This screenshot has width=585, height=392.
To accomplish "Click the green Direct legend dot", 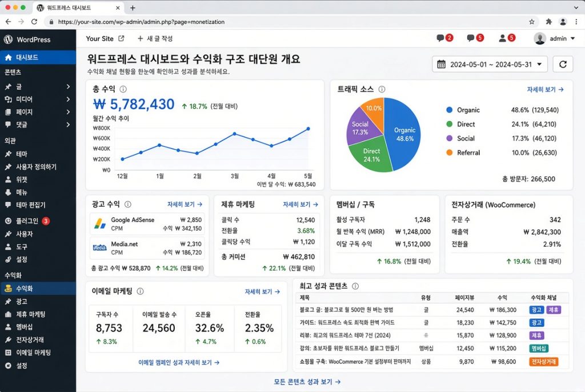I will (x=449, y=124).
